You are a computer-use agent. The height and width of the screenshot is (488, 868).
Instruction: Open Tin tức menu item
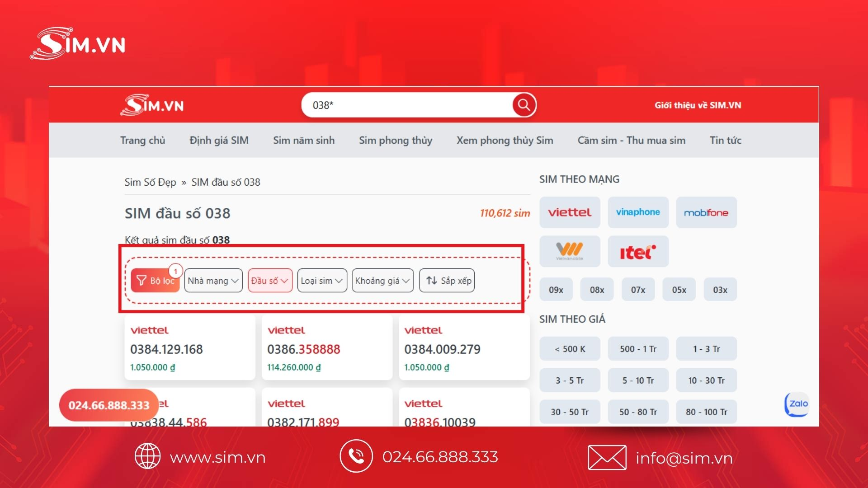726,141
